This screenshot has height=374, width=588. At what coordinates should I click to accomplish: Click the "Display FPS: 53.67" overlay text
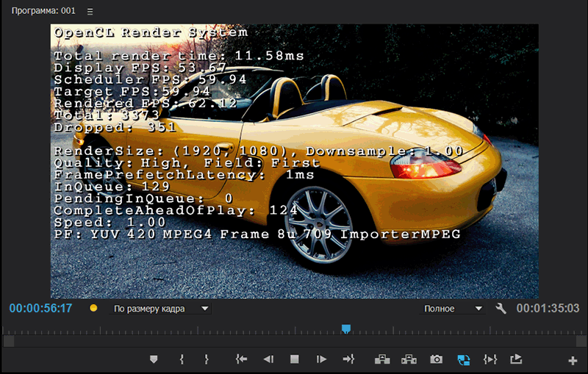coord(140,68)
